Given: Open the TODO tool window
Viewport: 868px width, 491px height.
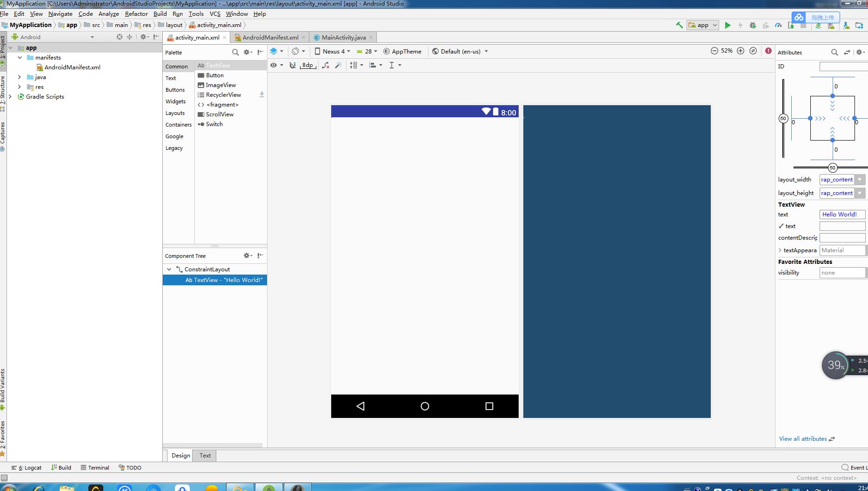Looking at the screenshot, I should 130,467.
